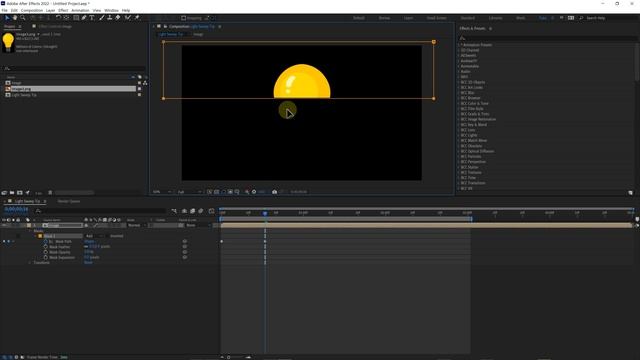Select the Eraser tool

click(x=118, y=18)
